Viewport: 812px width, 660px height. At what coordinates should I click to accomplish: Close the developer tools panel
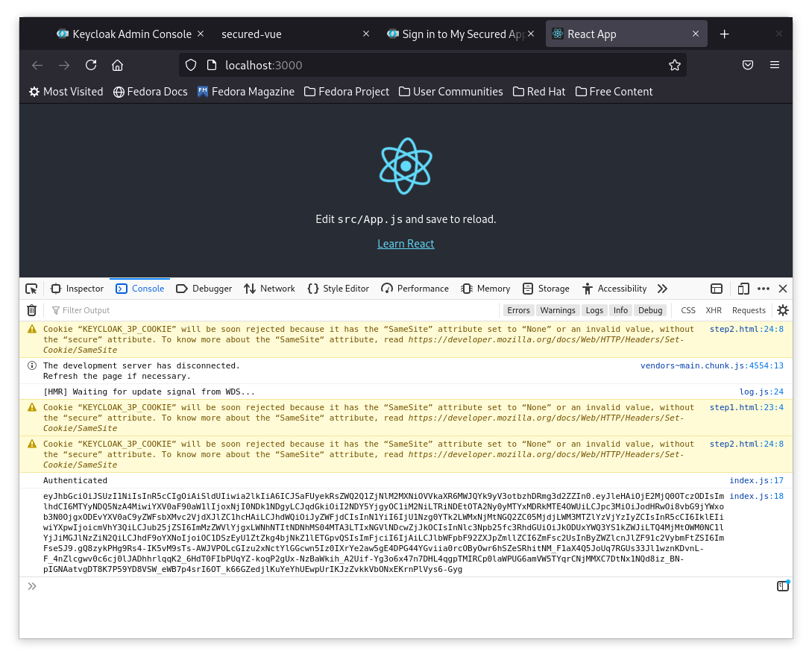coord(783,289)
